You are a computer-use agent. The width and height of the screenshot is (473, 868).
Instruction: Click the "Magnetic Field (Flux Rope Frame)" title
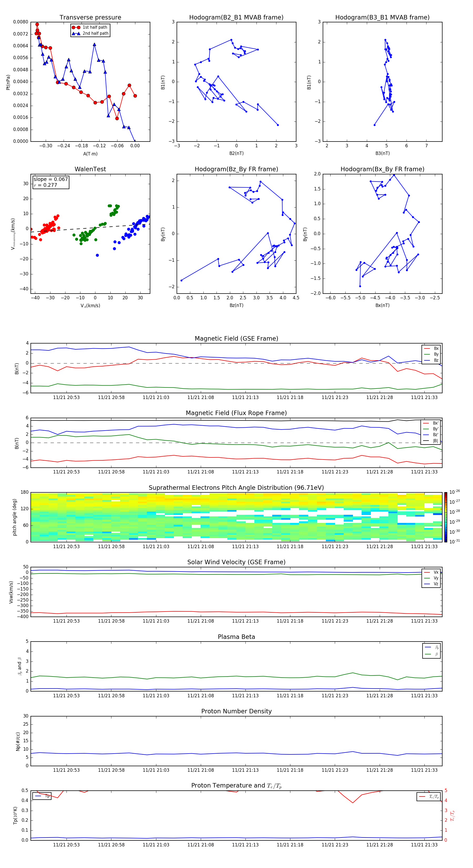tap(236, 413)
